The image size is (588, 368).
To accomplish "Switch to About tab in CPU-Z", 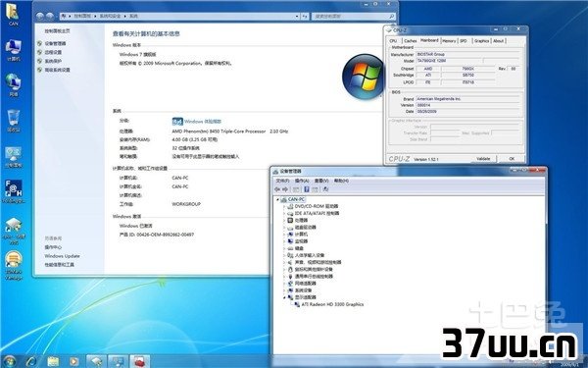I will click(499, 41).
